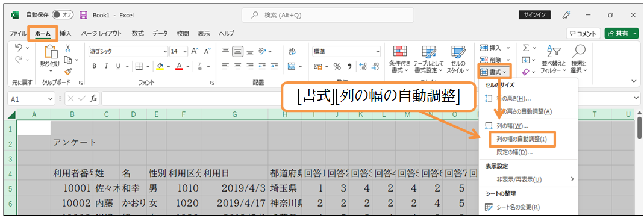Select 列の幅の自動調整 menu item
Image resolution: width=644 pixels, height=218 pixels.
(x=522, y=139)
